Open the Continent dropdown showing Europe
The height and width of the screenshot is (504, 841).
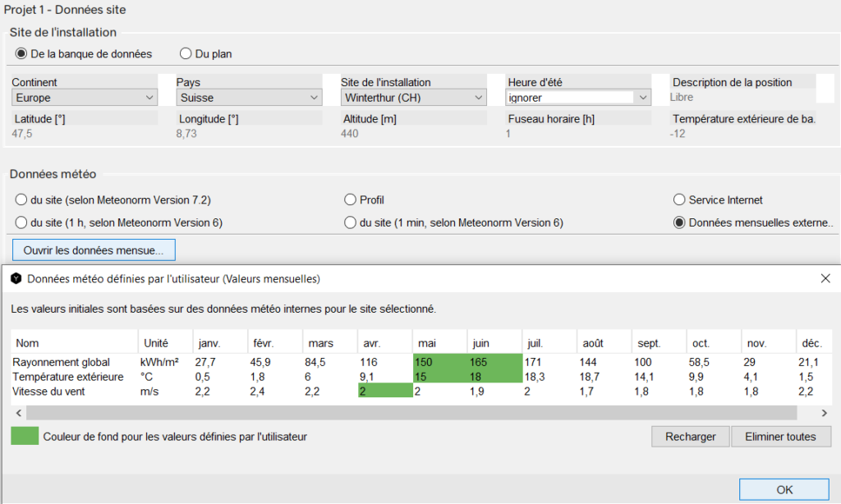point(85,98)
